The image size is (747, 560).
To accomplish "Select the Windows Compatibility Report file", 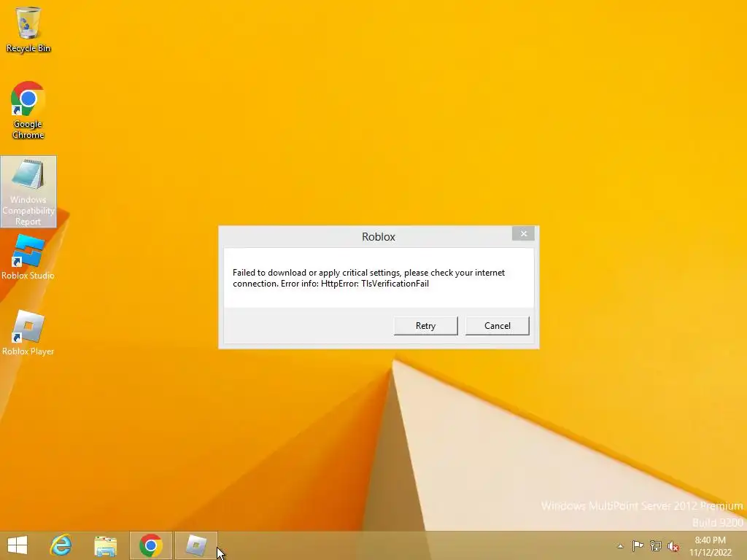I will coord(28,192).
